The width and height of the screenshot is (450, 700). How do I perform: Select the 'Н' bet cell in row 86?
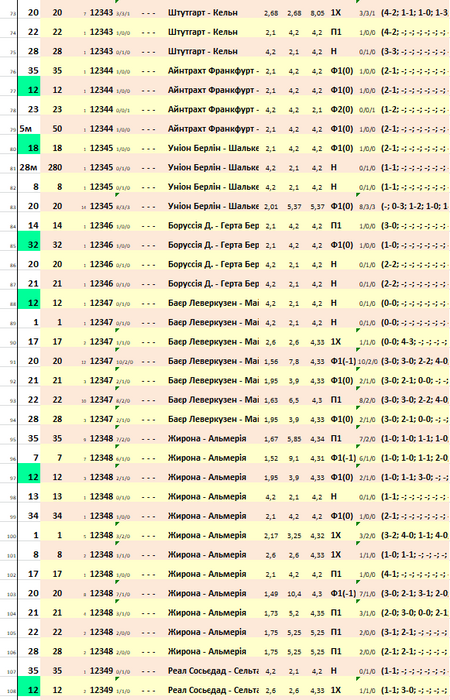pyautogui.click(x=333, y=264)
